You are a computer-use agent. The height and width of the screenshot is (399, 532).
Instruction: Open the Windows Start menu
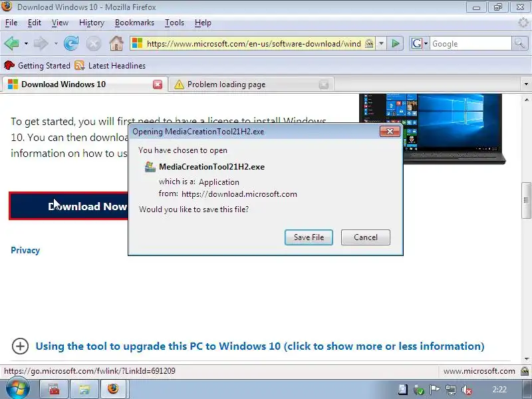(17, 389)
